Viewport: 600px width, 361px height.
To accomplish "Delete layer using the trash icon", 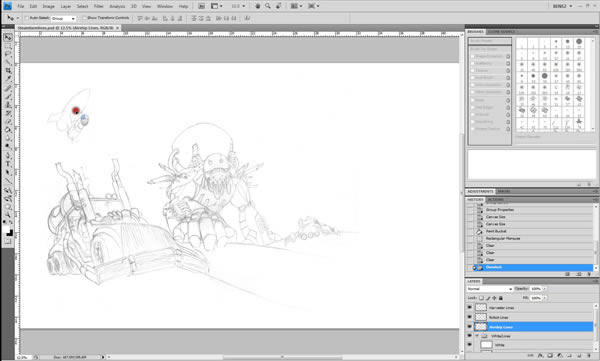I will pos(589,356).
